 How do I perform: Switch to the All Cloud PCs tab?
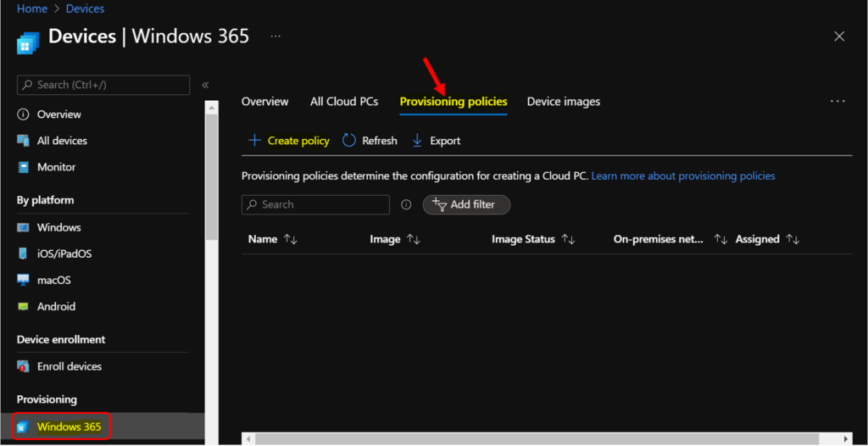(x=344, y=102)
